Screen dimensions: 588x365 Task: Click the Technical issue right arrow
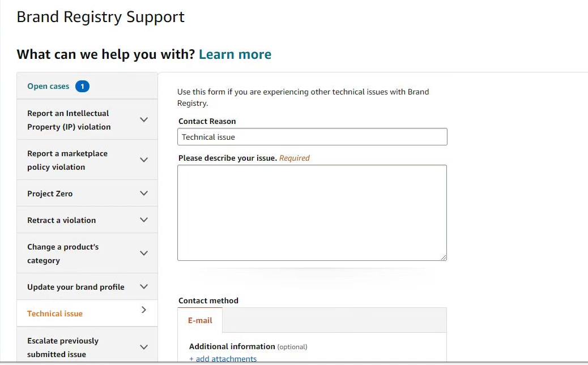coord(144,310)
